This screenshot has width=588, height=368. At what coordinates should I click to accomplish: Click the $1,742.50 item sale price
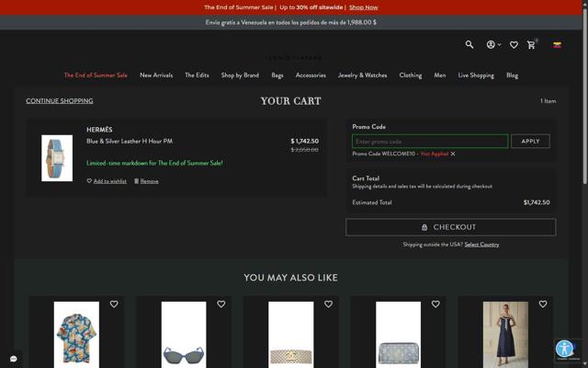tap(304, 141)
